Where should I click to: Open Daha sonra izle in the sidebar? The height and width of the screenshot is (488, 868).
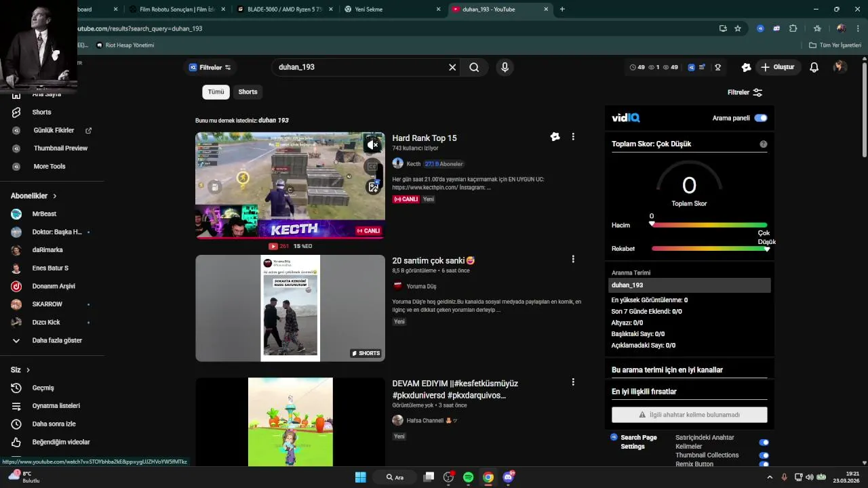(x=54, y=424)
